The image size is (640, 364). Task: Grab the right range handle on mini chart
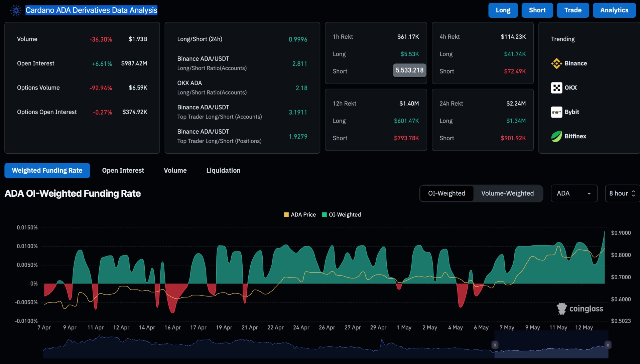[x=608, y=345]
